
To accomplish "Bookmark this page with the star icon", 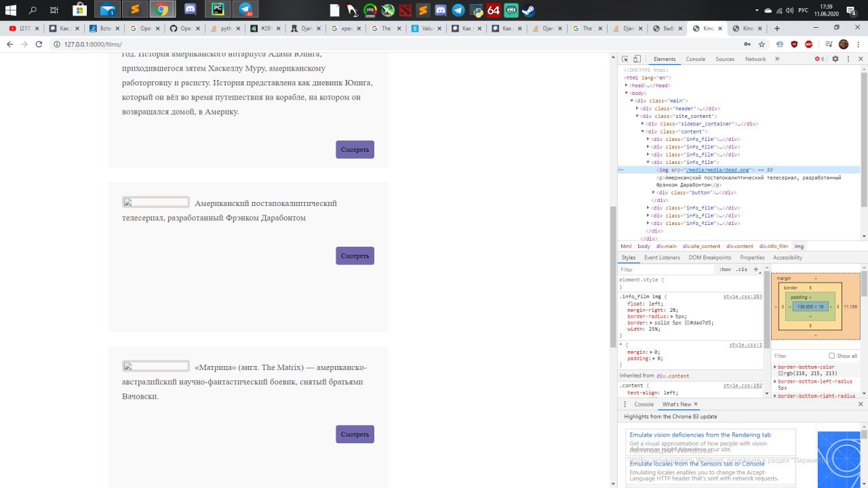I will (762, 44).
